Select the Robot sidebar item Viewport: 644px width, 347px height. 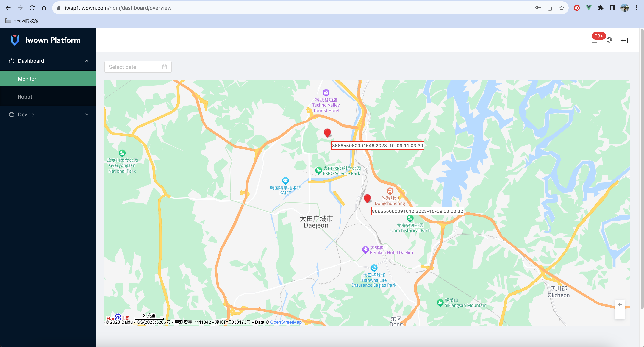(x=25, y=96)
